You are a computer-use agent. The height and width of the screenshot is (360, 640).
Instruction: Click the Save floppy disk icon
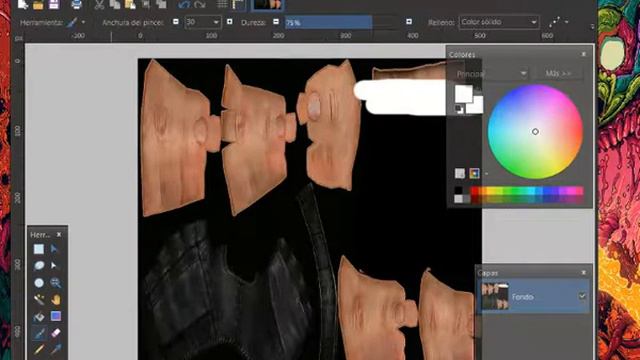coord(54,4)
